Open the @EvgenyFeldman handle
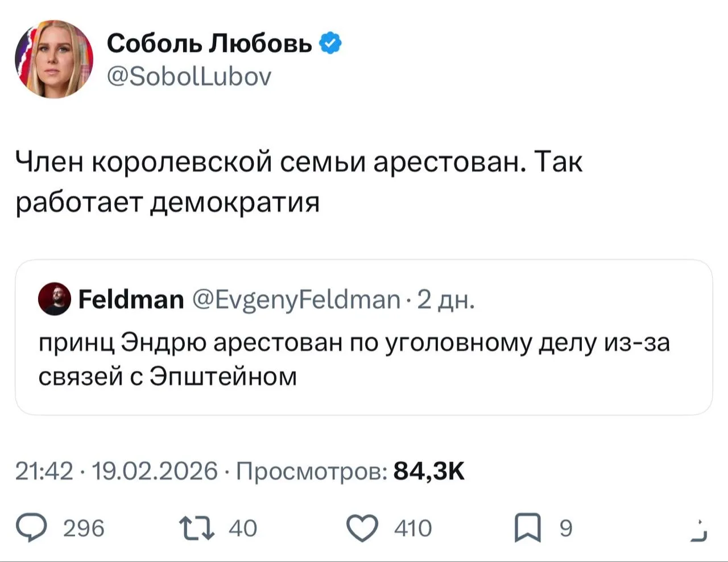Screen dimensions: 728x562 point(296,299)
